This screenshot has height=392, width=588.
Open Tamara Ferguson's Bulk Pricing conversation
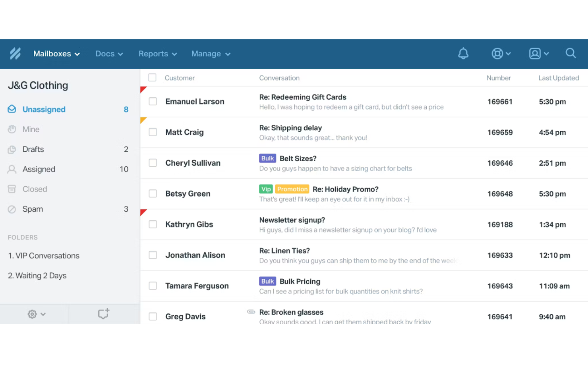click(300, 281)
